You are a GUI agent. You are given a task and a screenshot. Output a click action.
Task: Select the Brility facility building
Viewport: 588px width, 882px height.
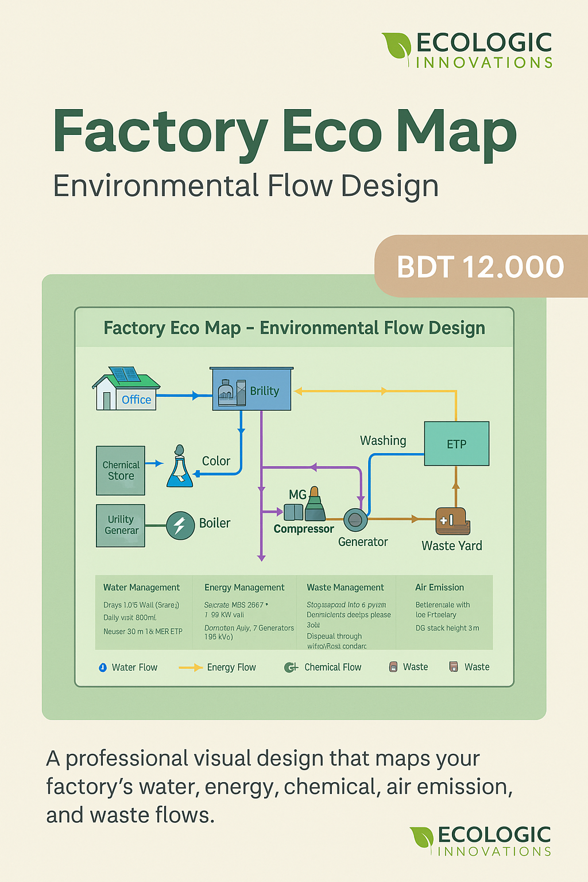pyautogui.click(x=251, y=389)
